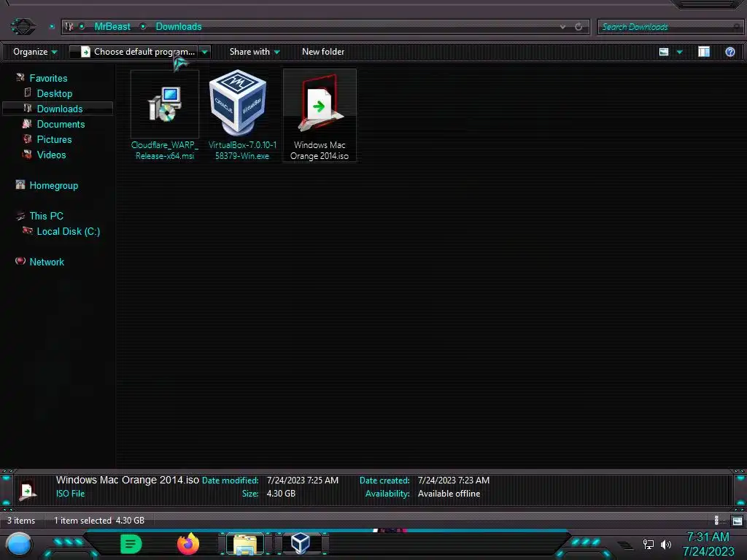This screenshot has width=747, height=560.
Task: Select the Windows Mac Orange ISO icon
Action: (x=320, y=103)
